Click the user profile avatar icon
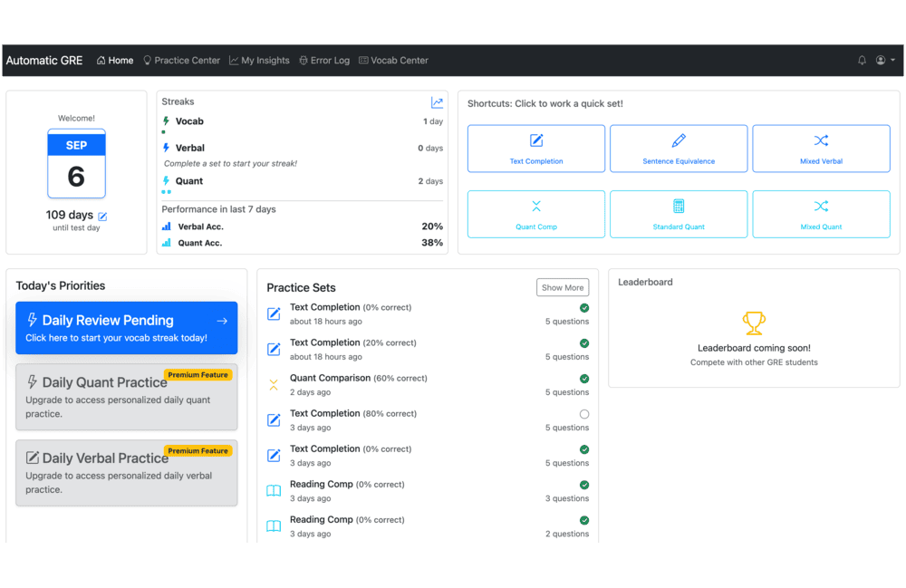 [881, 60]
